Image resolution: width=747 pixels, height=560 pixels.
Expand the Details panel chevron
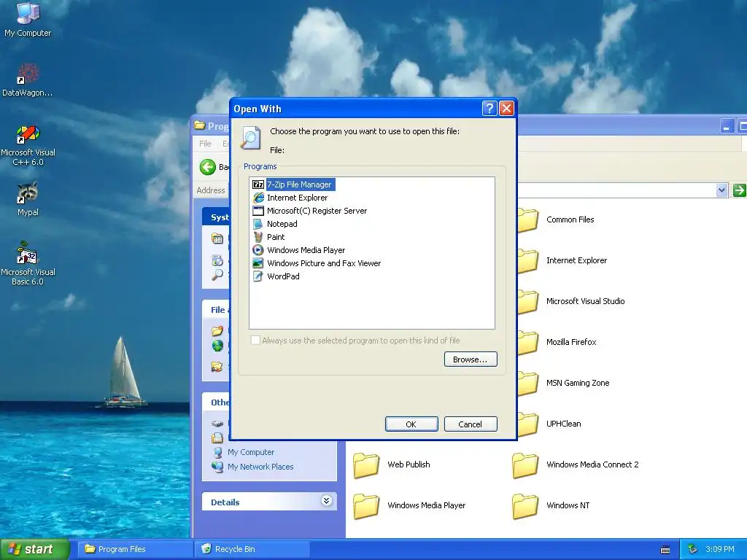[326, 500]
